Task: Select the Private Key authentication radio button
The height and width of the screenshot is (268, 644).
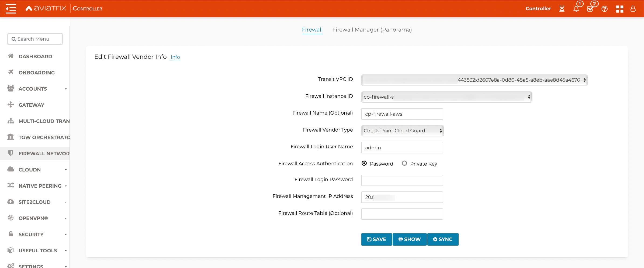Action: pyautogui.click(x=404, y=163)
